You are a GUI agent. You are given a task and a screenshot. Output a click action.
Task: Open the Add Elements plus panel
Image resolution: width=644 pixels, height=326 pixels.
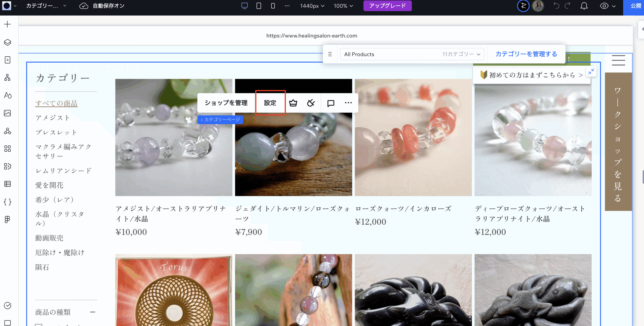[x=8, y=24]
